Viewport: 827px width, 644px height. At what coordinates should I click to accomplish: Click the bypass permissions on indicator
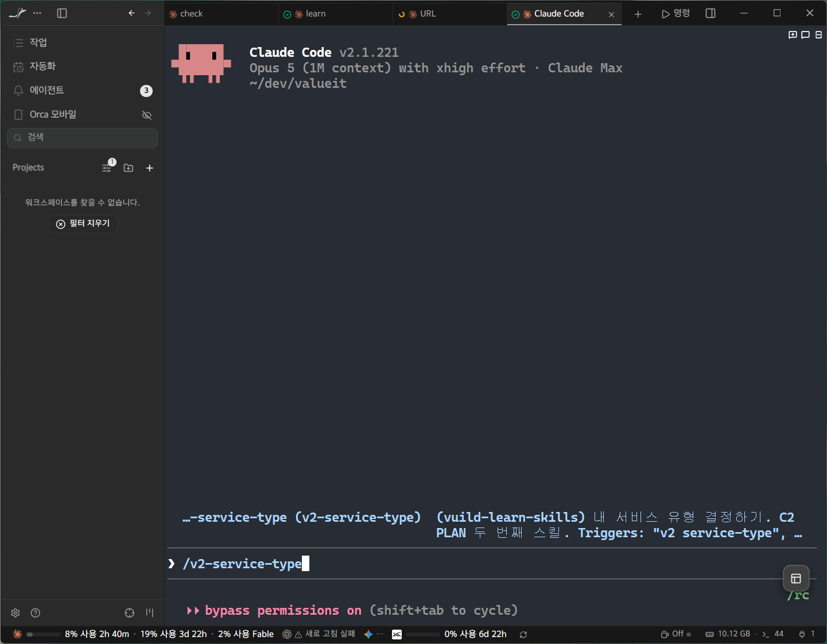click(x=274, y=610)
